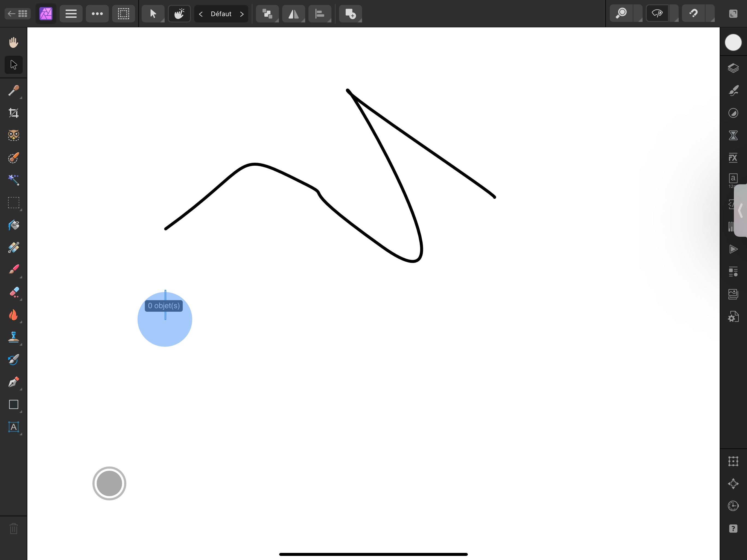Expand options beside the assistant button
Screen dimensions: 747x560
[674, 13]
